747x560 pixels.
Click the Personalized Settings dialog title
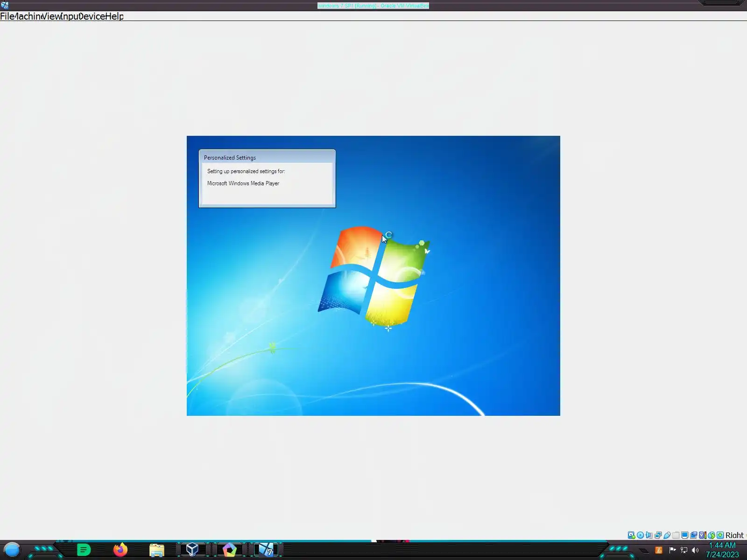click(x=230, y=158)
